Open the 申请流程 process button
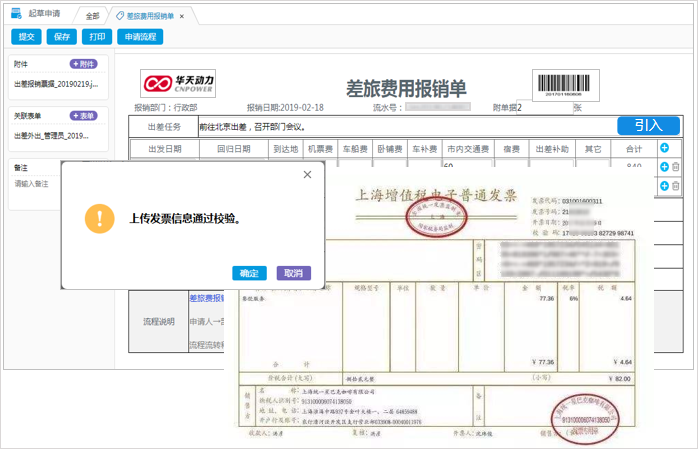The height and width of the screenshot is (449, 698). point(140,37)
